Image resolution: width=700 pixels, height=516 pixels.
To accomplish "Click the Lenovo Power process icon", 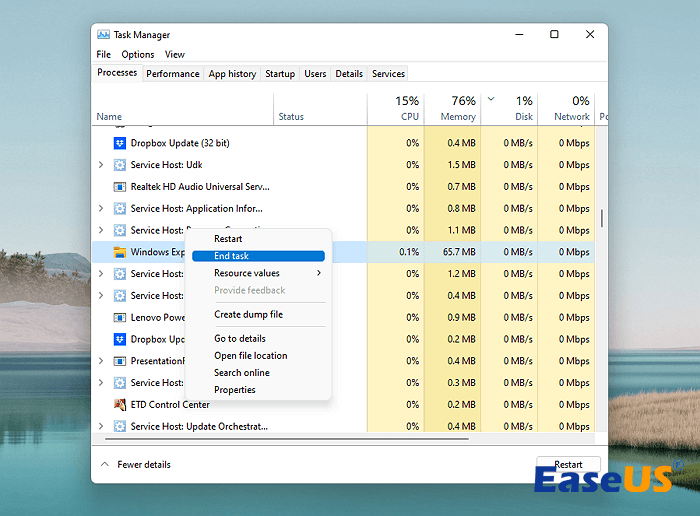I will tap(120, 317).
